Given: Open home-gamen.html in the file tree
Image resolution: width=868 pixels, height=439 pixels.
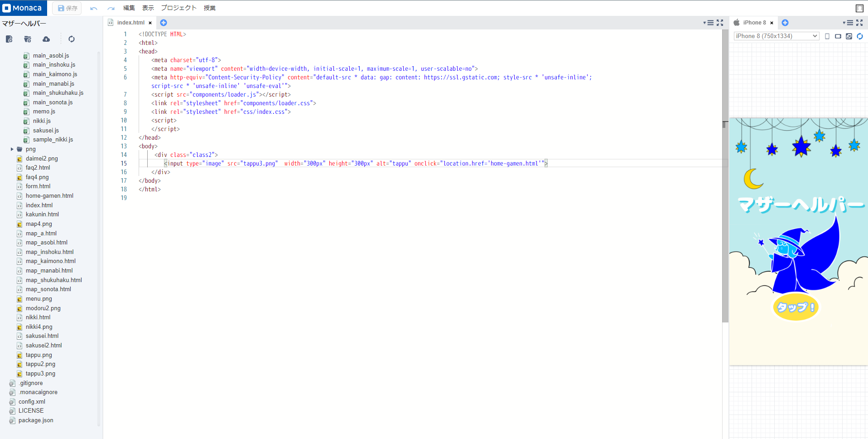Looking at the screenshot, I should point(49,196).
